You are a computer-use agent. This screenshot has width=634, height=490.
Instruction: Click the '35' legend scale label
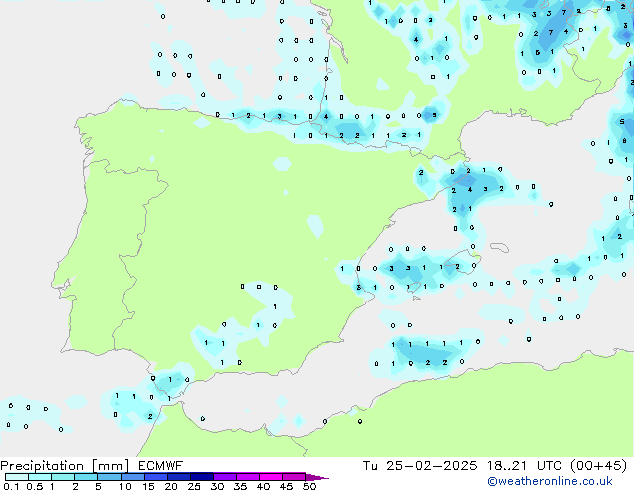pos(240,486)
